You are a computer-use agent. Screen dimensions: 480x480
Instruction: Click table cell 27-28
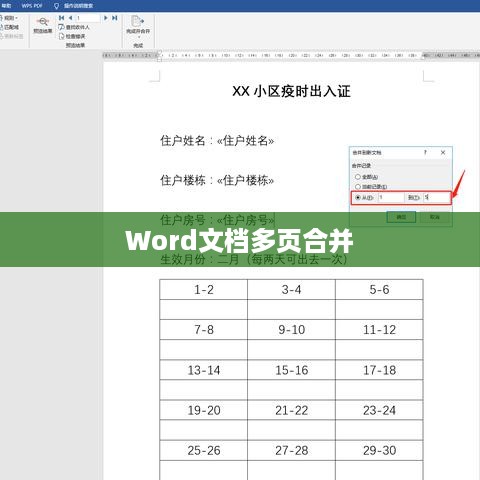click(x=291, y=451)
